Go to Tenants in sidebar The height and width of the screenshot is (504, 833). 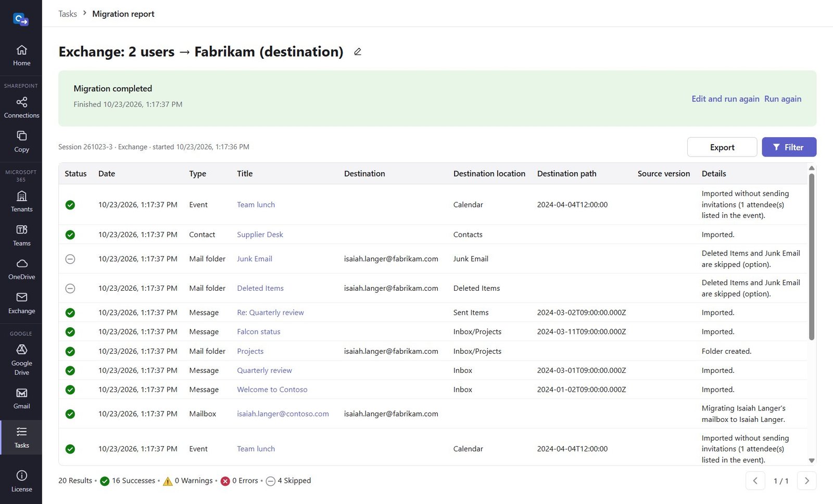pos(21,202)
